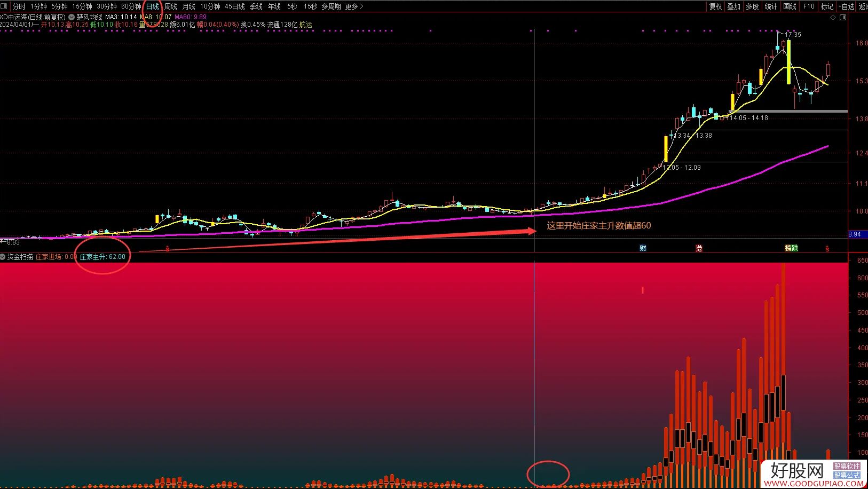This screenshot has width=868, height=489.
Task: Click the 叠加 overlay button
Action: tap(734, 6)
